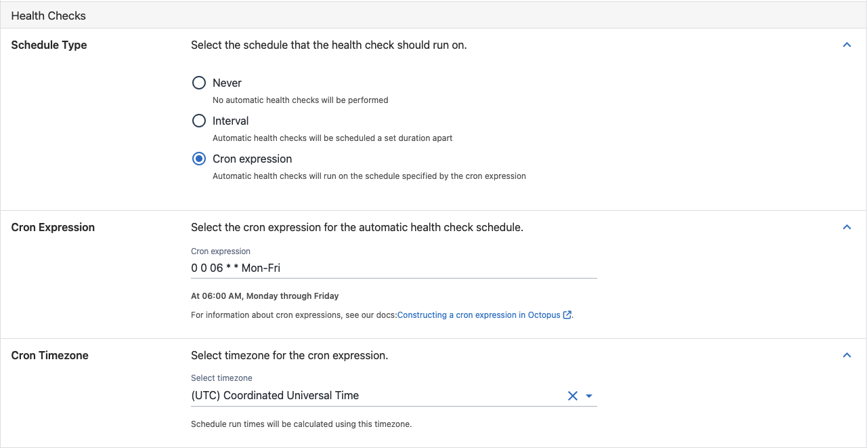Click the external link icon after Octopus
This screenshot has height=448, width=868.
click(567, 314)
